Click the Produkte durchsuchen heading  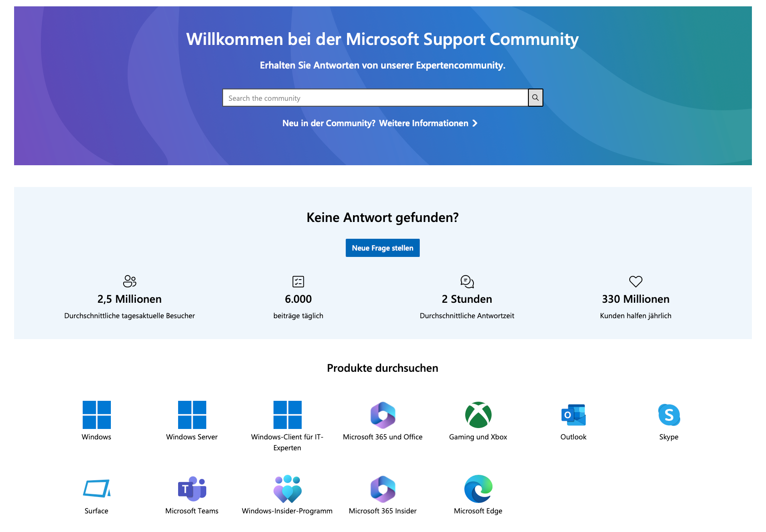[x=383, y=368]
